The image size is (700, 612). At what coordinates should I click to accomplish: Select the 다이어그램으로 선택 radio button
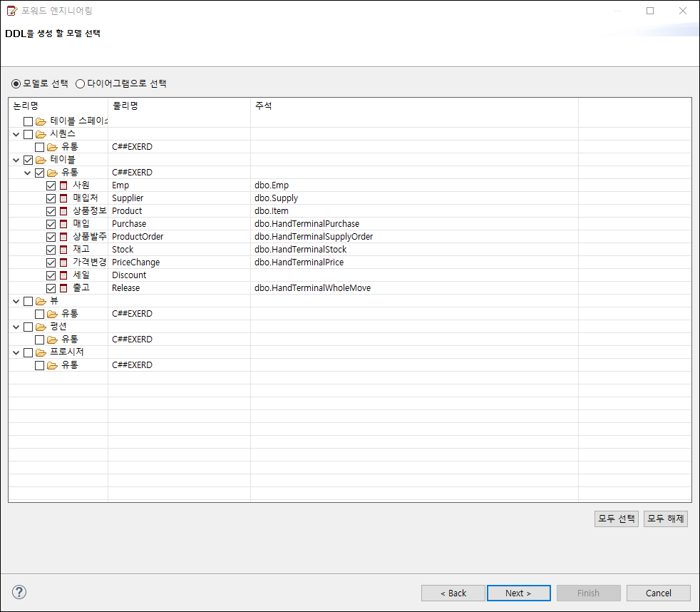(80, 84)
